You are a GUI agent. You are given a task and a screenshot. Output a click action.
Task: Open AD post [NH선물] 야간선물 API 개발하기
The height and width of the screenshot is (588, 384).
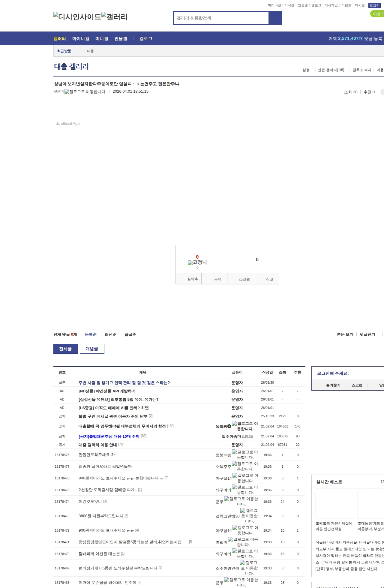107,391
